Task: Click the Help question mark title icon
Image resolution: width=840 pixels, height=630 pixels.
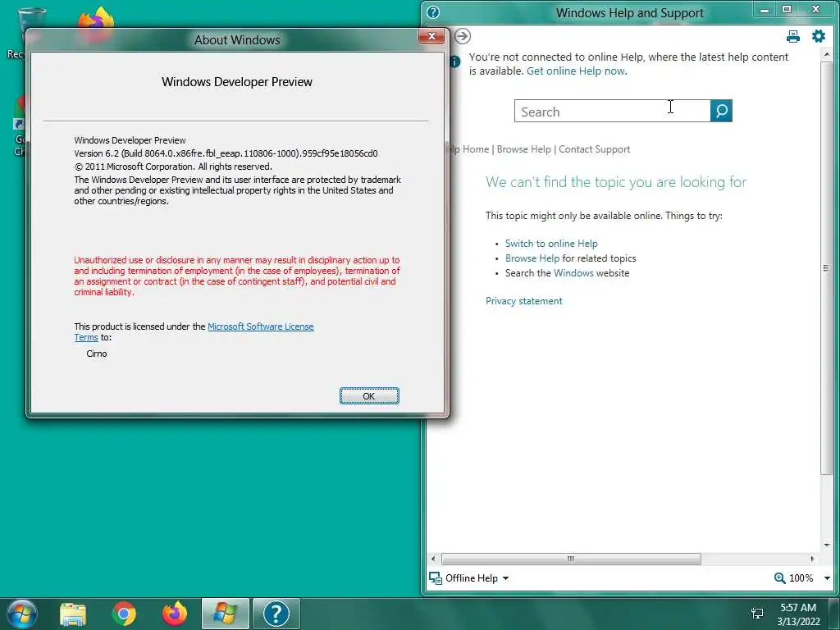Action: [433, 12]
